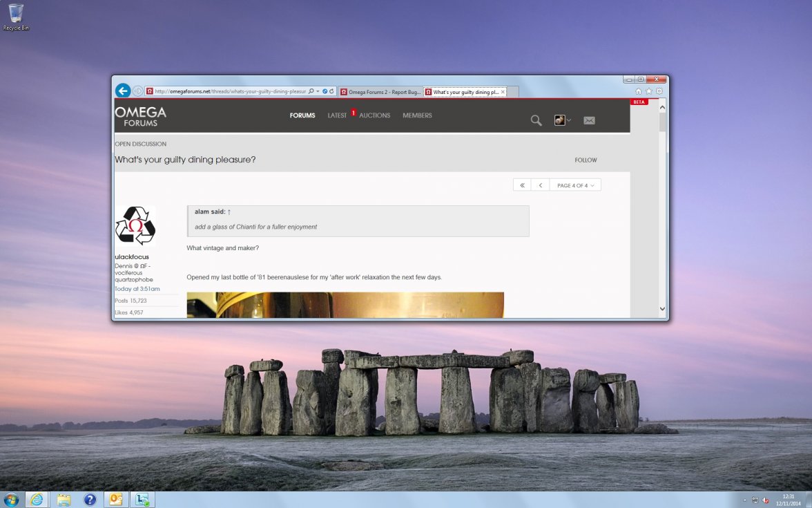Expand the user avatar dropdown chevron
The image size is (812, 508).
[x=569, y=120]
